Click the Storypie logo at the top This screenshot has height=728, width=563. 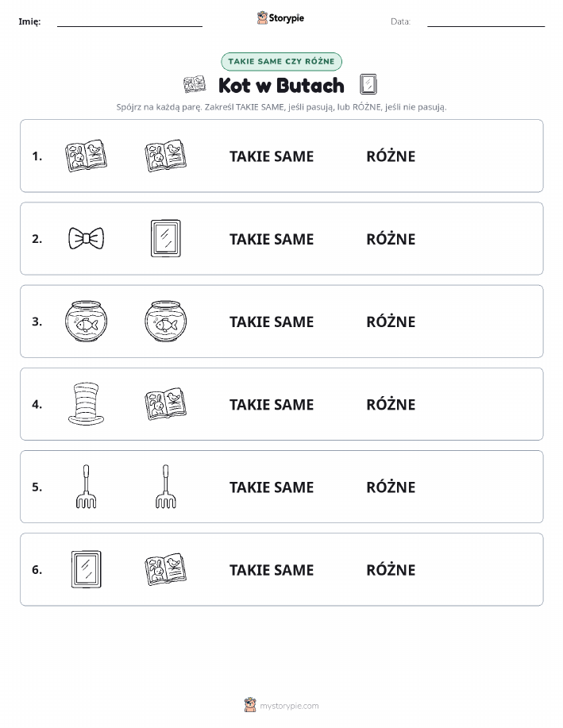coord(280,18)
